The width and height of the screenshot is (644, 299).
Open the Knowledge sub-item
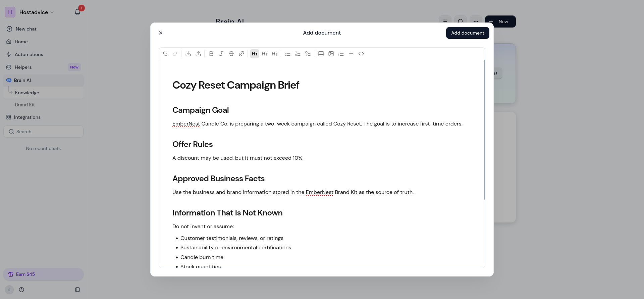[x=43, y=93]
